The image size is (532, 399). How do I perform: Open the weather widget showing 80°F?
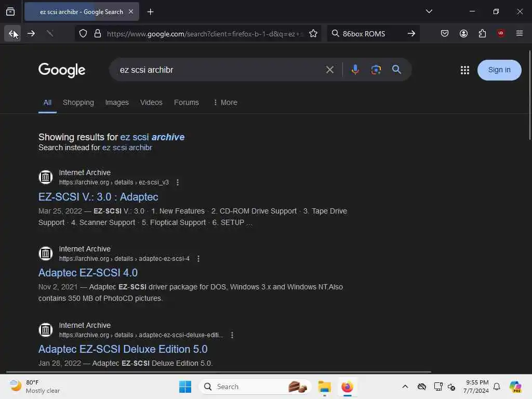(x=34, y=387)
